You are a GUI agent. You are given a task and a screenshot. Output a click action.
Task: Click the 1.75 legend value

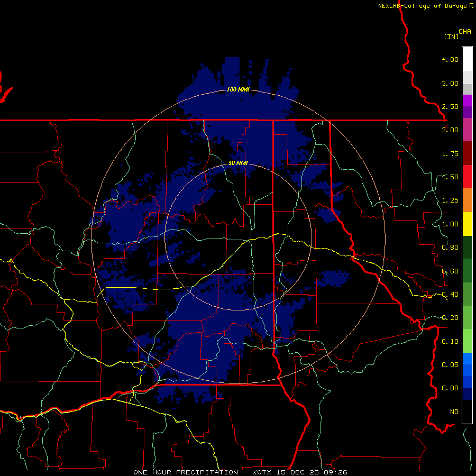(x=450, y=153)
